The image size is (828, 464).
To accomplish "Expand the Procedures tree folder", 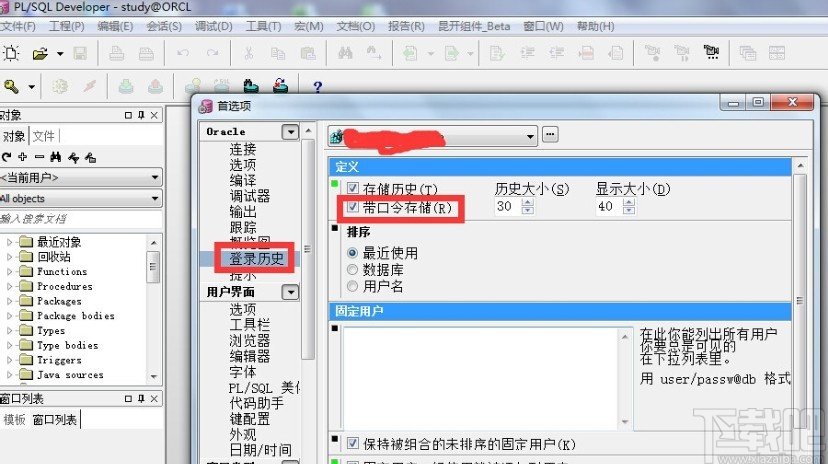I will pyautogui.click(x=9, y=286).
